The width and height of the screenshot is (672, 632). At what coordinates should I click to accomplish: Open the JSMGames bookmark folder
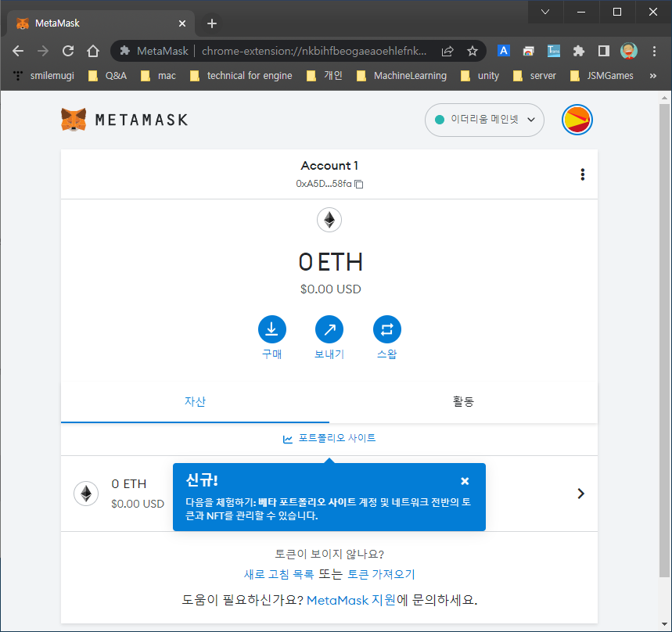click(602, 76)
